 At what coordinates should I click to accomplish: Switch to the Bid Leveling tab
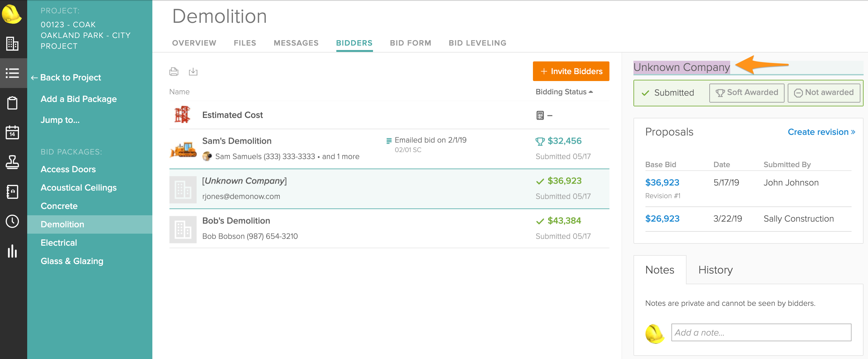coord(477,43)
